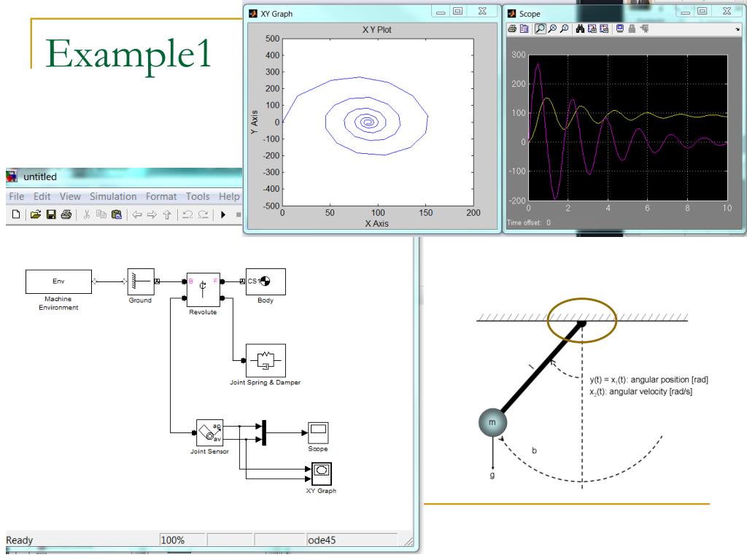Click the 'Time offset: 0' label
This screenshot has height=560, width=747.
pyautogui.click(x=529, y=222)
